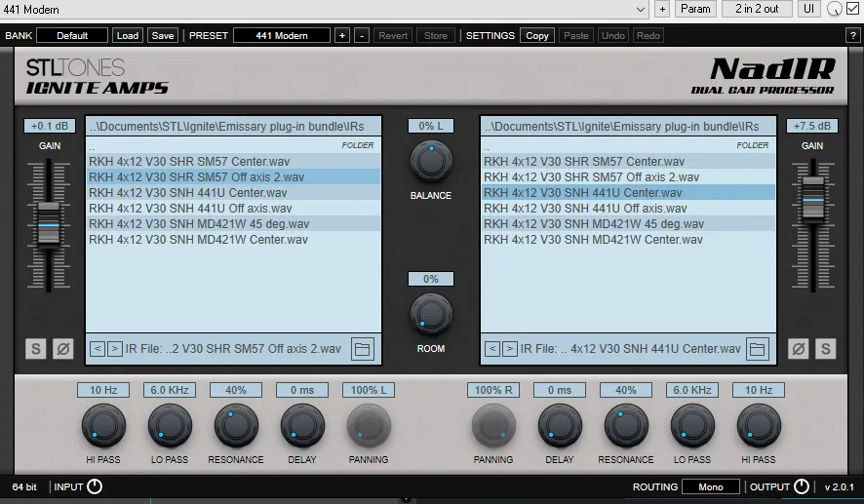
Task: Select 441U Center.wav in left list
Action: (x=233, y=193)
